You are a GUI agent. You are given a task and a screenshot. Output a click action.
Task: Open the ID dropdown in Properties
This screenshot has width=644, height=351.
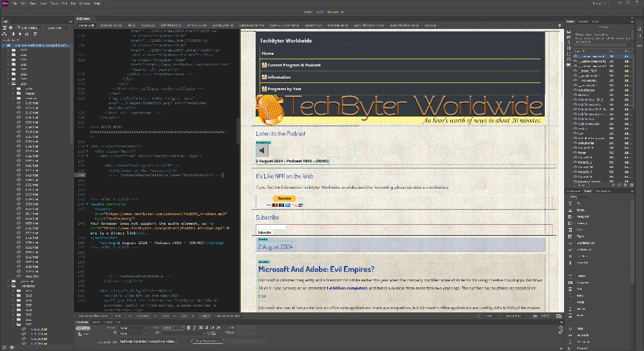(x=133, y=334)
